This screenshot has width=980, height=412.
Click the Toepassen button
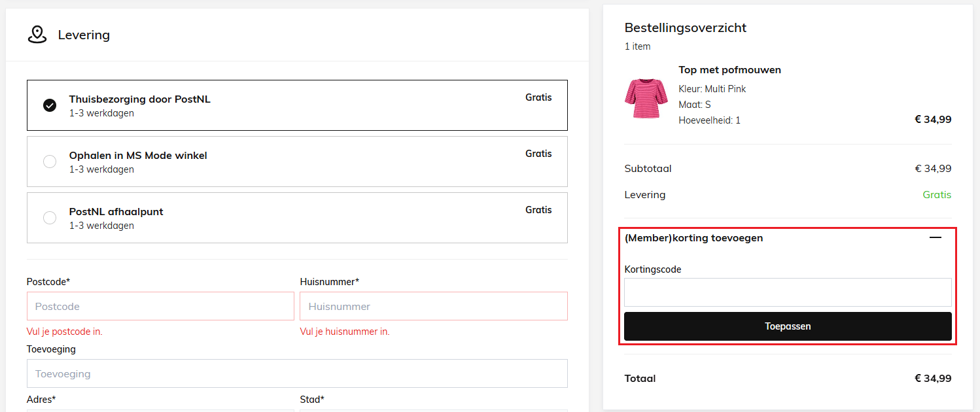pos(788,326)
